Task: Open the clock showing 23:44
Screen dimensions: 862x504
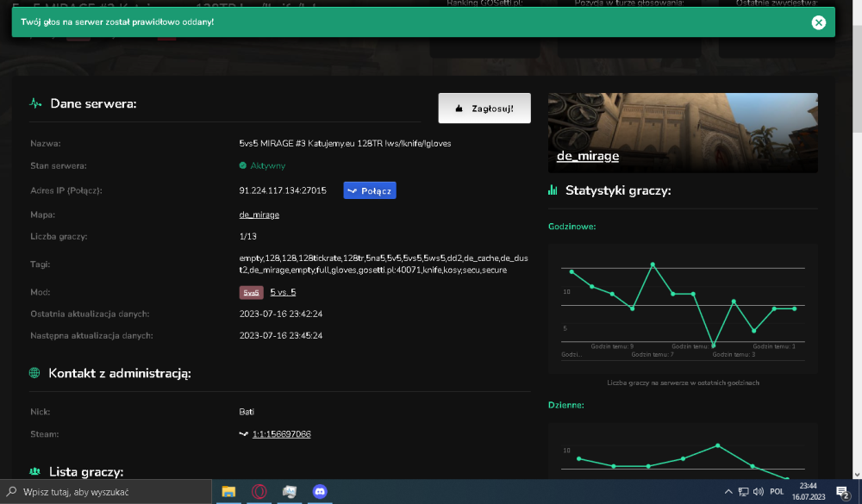Action: [x=809, y=491]
